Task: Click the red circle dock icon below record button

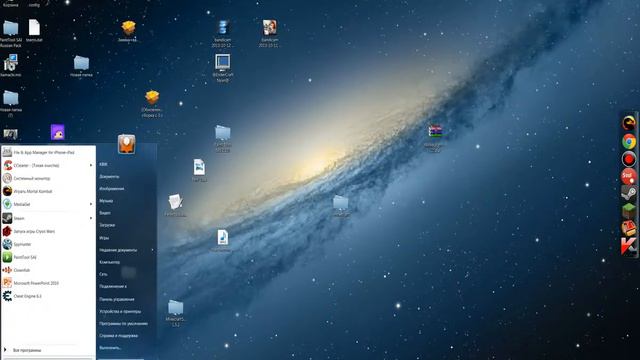Action: 629,176
